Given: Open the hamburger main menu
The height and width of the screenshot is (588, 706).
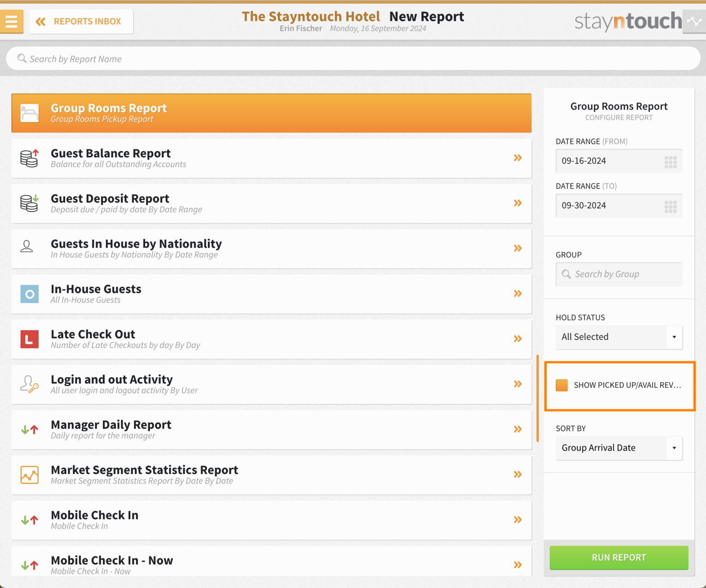Looking at the screenshot, I should (x=11, y=21).
